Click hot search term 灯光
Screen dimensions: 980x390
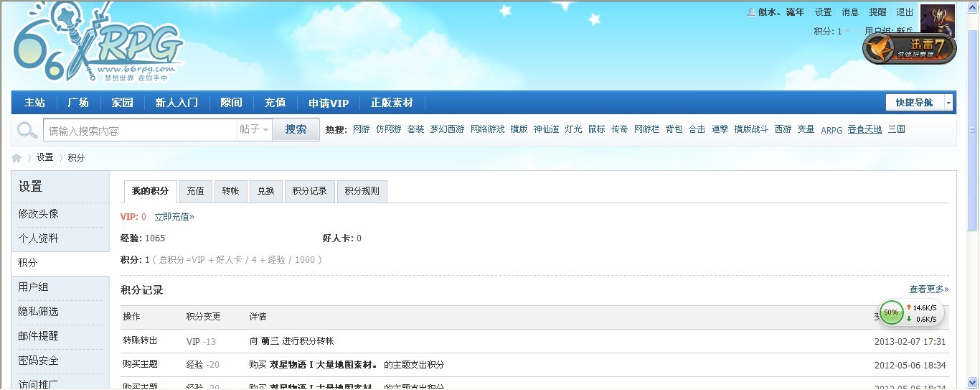pyautogui.click(x=573, y=130)
